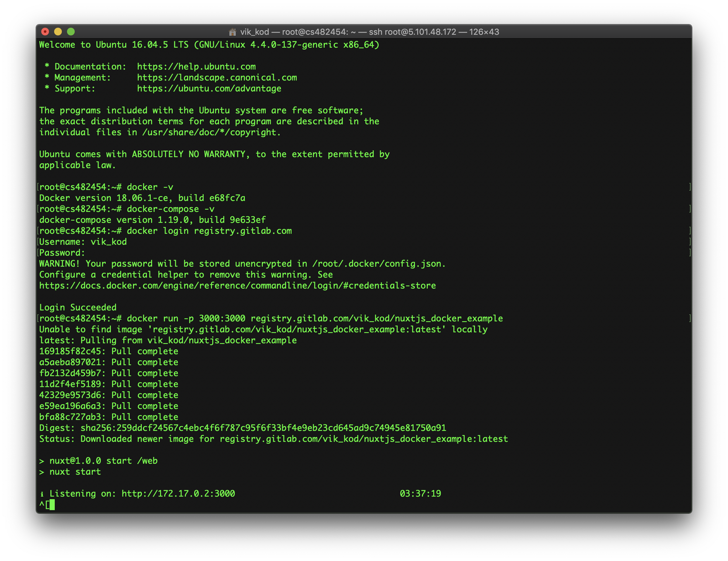Click the info icon before Listening on
The height and width of the screenshot is (561, 728).
click(42, 494)
